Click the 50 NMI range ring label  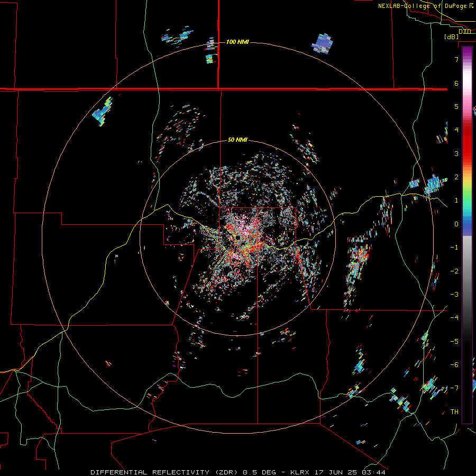pos(237,140)
